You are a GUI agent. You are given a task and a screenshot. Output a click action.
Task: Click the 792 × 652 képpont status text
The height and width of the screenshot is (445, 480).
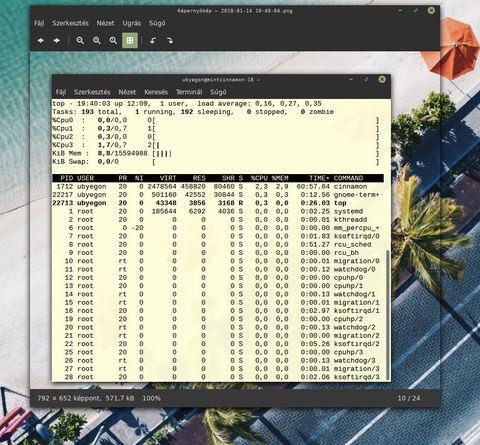point(69,398)
